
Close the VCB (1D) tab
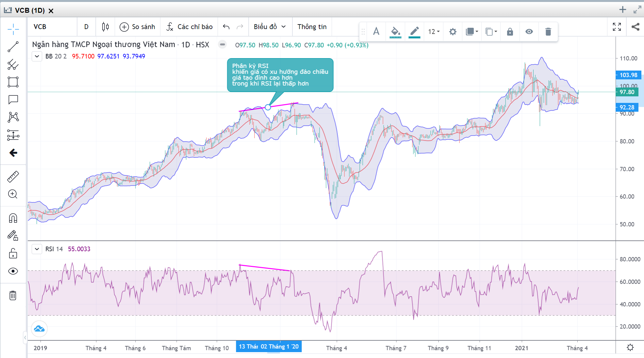[x=51, y=11]
